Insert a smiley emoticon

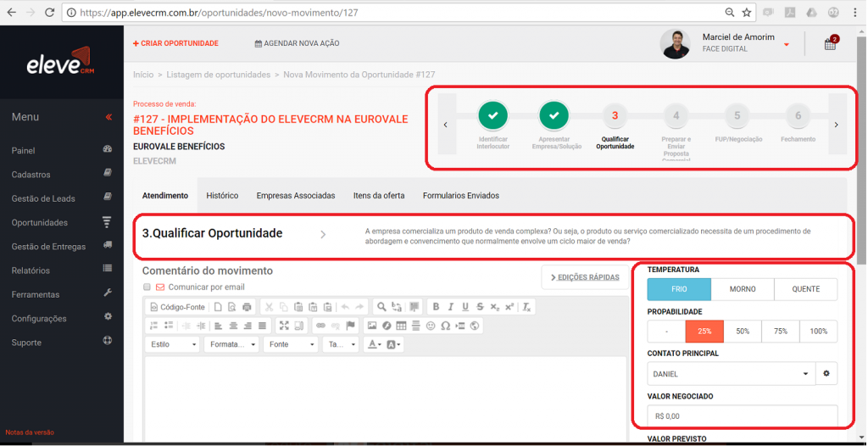[x=431, y=326]
